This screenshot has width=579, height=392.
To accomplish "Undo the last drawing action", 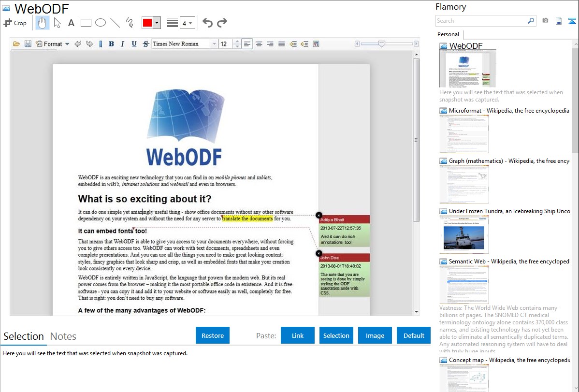I will click(207, 23).
